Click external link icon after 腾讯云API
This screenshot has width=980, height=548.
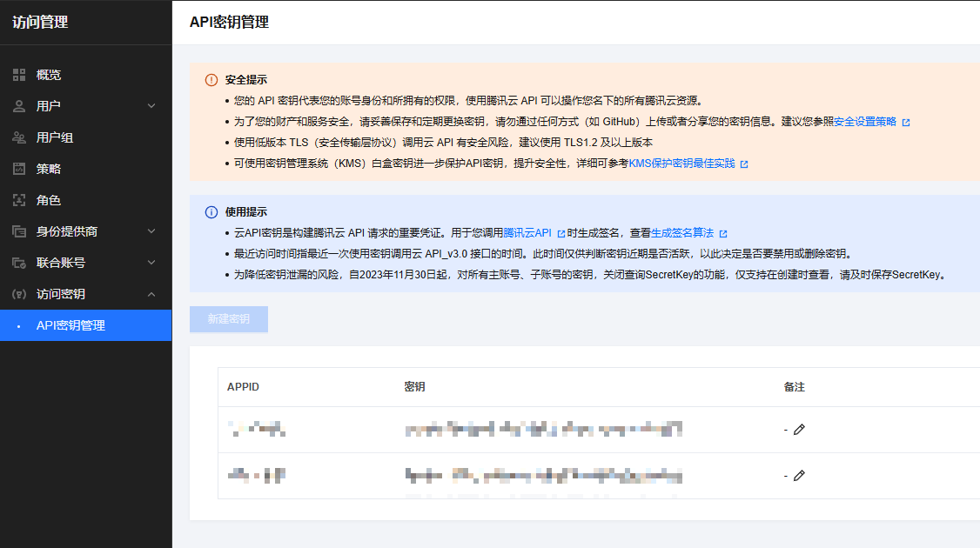560,234
